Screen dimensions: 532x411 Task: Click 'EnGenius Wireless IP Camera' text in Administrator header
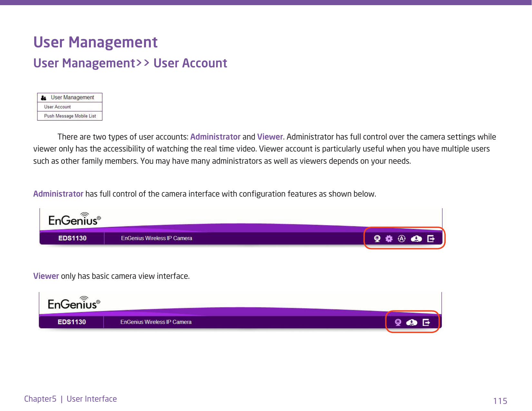[x=157, y=238]
